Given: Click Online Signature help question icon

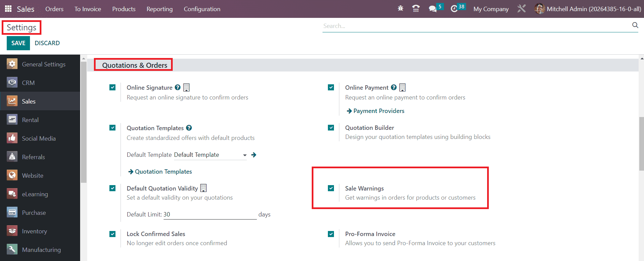Looking at the screenshot, I should [x=178, y=87].
